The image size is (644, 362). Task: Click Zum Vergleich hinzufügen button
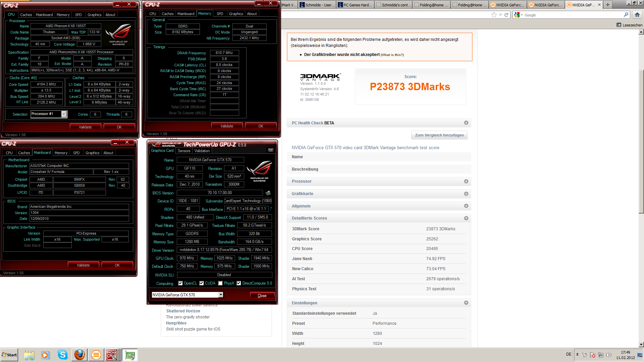click(x=439, y=135)
